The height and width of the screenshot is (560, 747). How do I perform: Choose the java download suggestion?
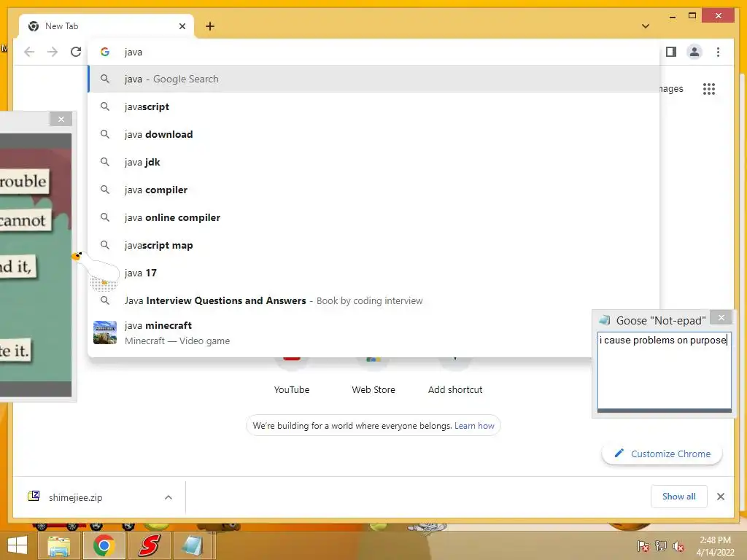(x=374, y=134)
